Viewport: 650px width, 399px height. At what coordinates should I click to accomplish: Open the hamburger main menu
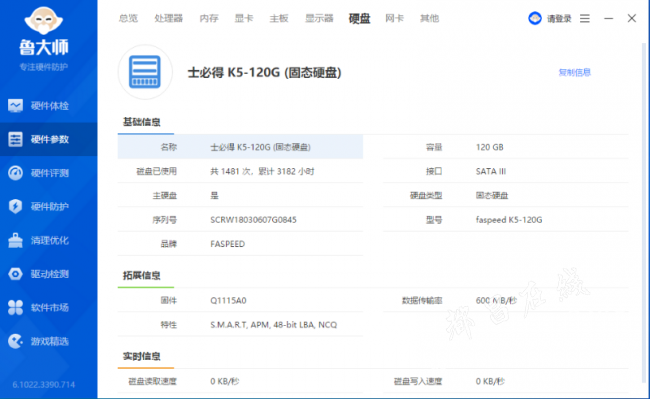[585, 18]
